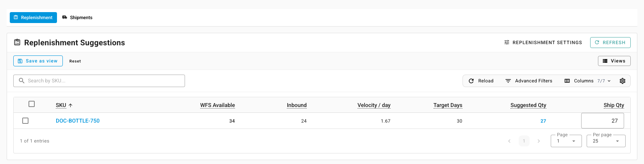Open the DOC-BOTTLE-750 SKU link
Image resolution: width=644 pixels, height=164 pixels.
78,121
